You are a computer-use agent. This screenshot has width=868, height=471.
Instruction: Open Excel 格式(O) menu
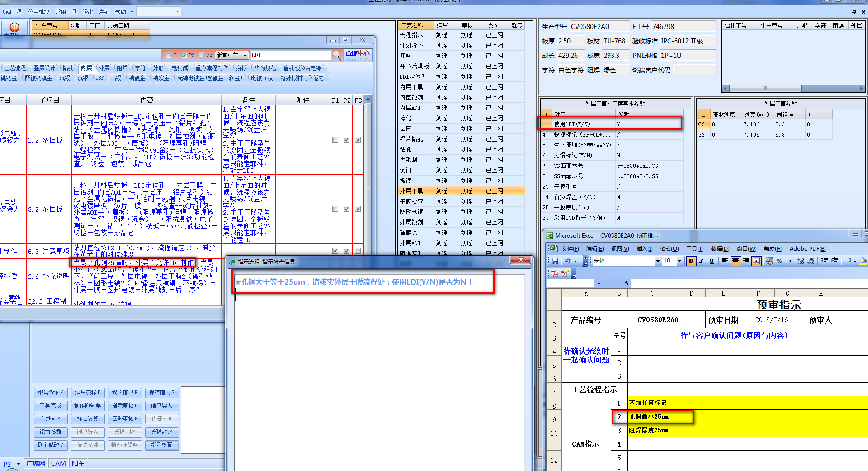click(669, 249)
